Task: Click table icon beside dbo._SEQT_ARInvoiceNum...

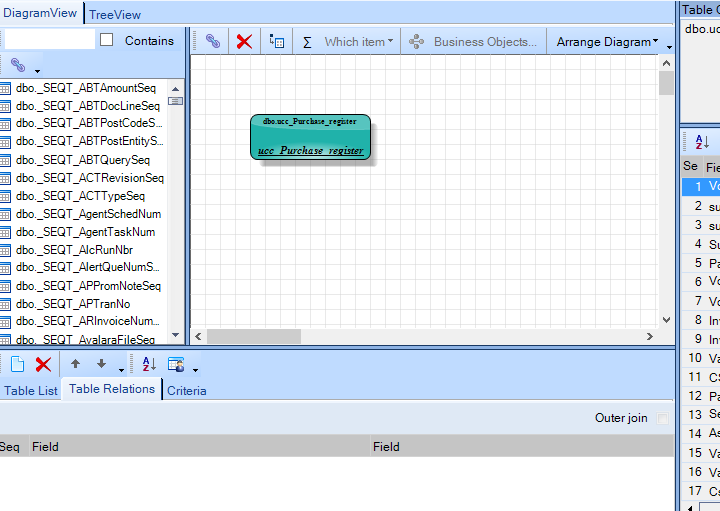Action: click(5, 322)
